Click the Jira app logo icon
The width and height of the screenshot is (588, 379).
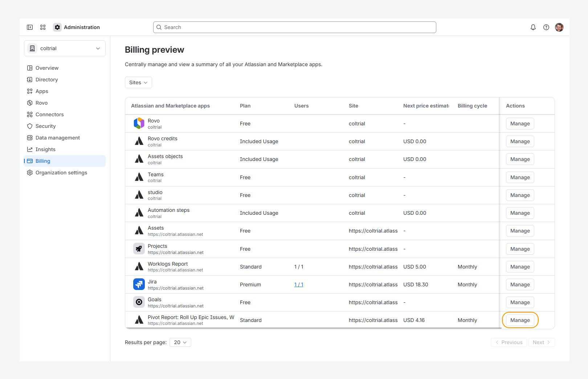(139, 284)
